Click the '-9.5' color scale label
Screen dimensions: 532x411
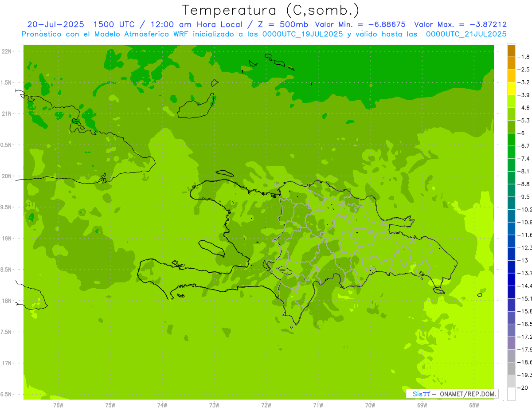pyautogui.click(x=524, y=196)
